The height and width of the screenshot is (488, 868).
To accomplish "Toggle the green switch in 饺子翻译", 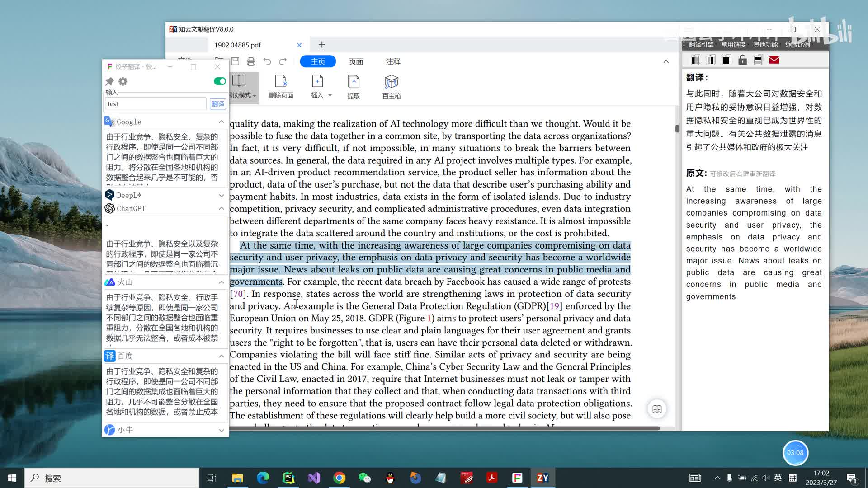I will [x=220, y=81].
